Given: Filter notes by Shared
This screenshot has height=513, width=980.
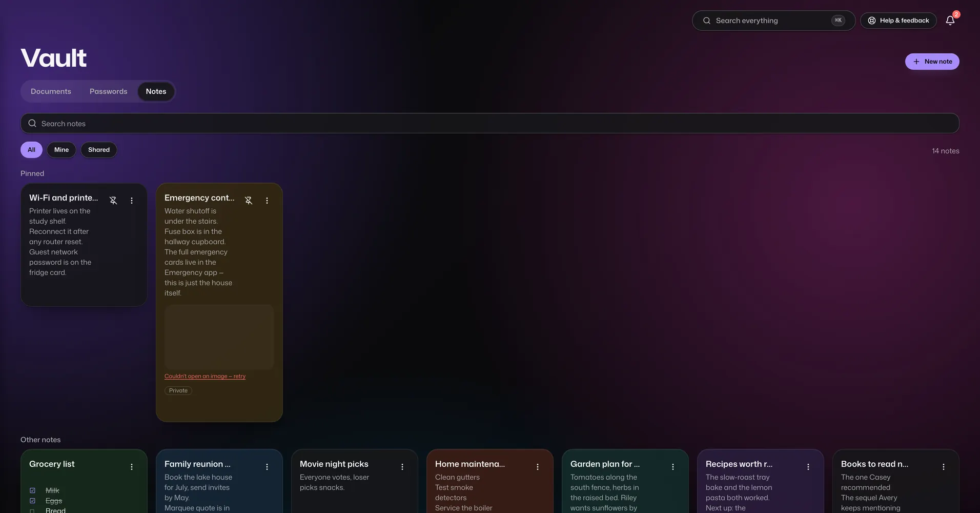Looking at the screenshot, I should point(99,150).
